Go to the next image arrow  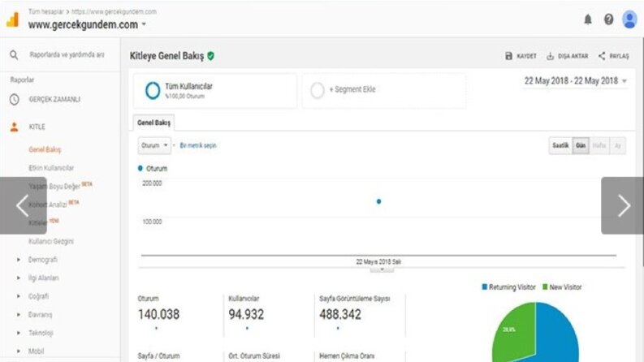pyautogui.click(x=623, y=205)
